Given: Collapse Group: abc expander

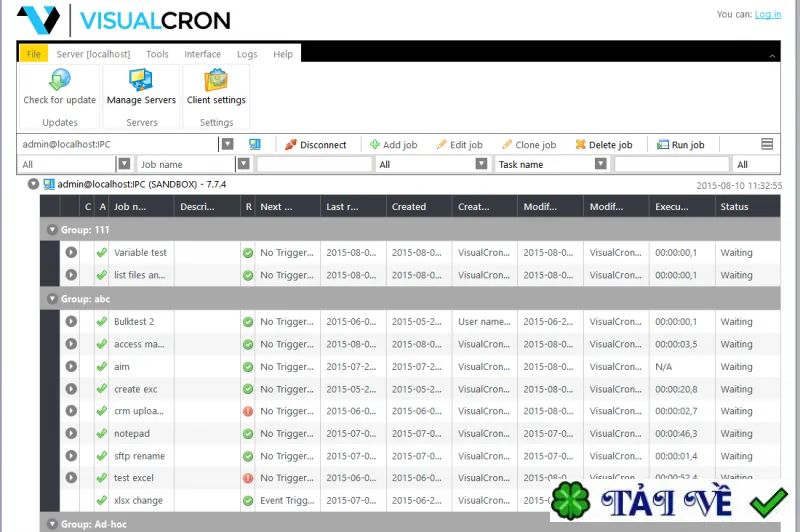Looking at the screenshot, I should pyautogui.click(x=52, y=299).
